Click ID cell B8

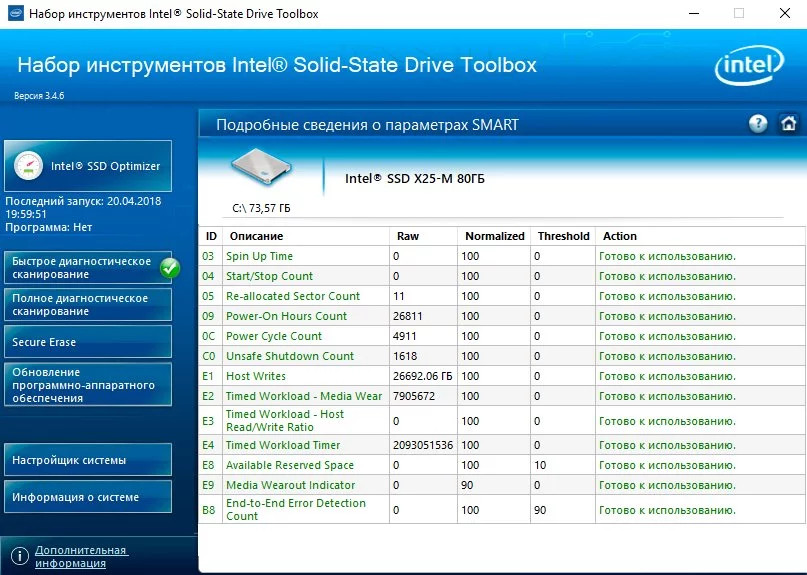click(x=208, y=510)
